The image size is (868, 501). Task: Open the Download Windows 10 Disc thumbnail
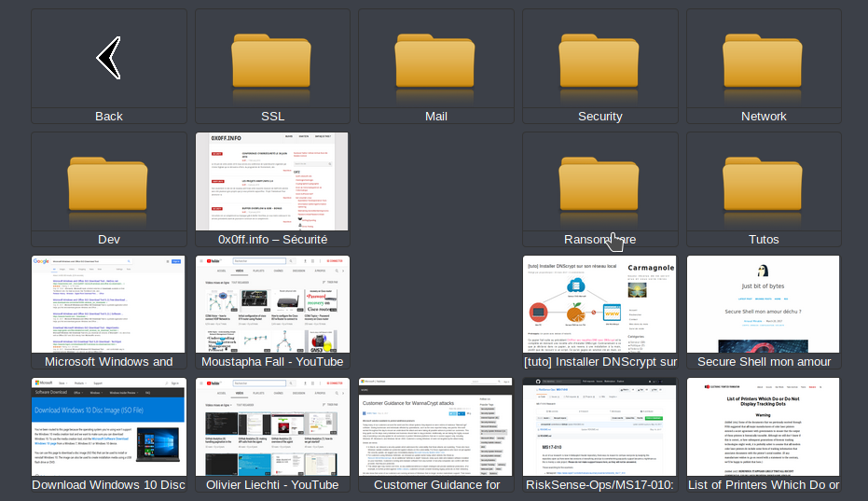pos(108,426)
